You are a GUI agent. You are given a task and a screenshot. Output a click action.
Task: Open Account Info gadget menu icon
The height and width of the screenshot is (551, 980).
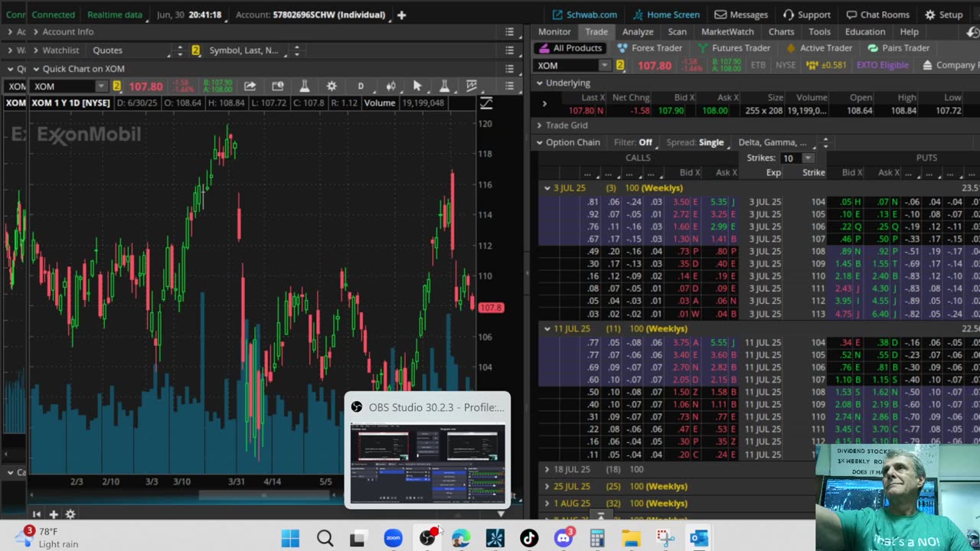pyautogui.click(x=510, y=31)
